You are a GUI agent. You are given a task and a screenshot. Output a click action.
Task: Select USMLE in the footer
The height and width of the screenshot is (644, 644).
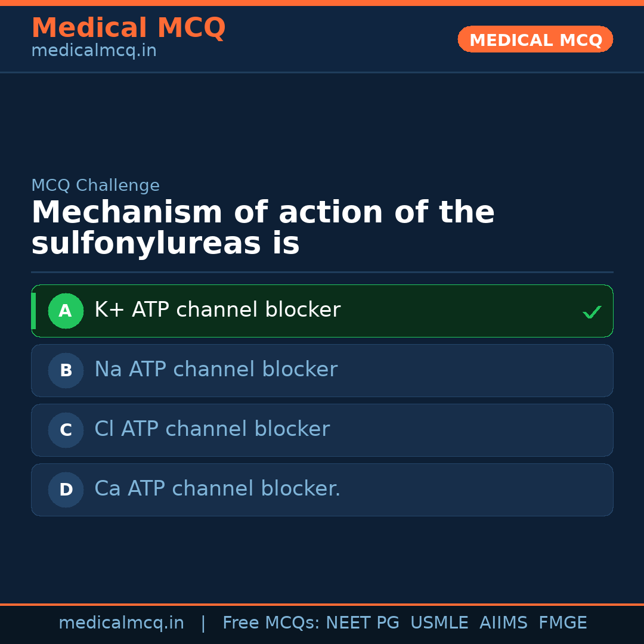[439, 623]
